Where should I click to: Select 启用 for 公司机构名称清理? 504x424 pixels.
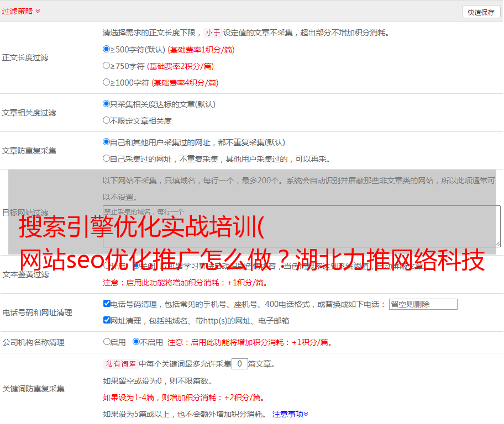tap(107, 342)
